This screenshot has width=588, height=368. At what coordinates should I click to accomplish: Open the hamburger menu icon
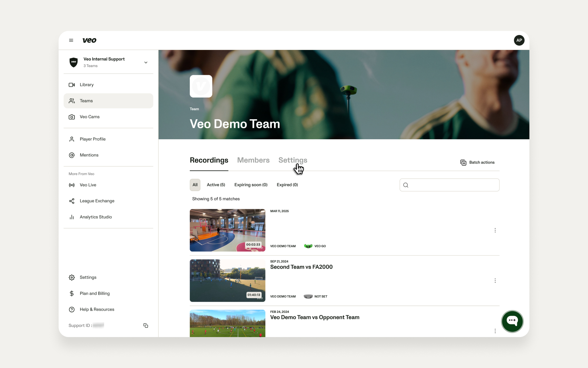(x=71, y=40)
